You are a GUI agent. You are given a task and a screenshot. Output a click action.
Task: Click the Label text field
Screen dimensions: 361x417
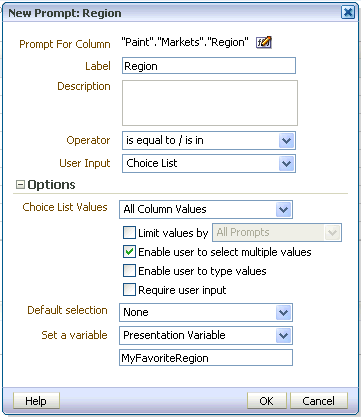(x=209, y=66)
